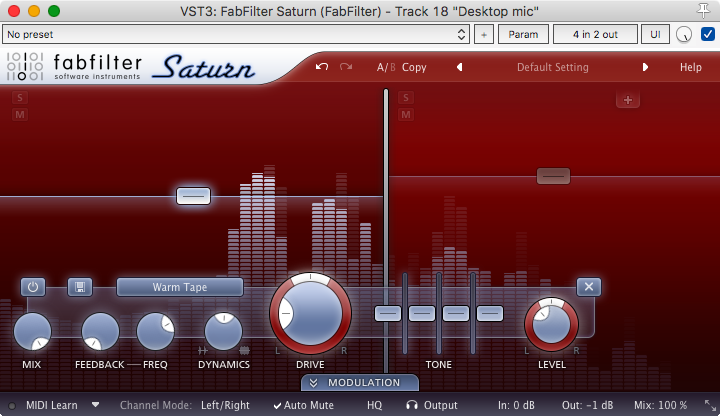Toggle the band power button

33,287
